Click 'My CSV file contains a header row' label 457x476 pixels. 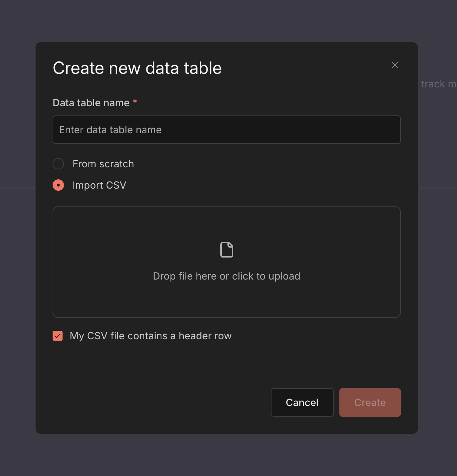pyautogui.click(x=151, y=336)
